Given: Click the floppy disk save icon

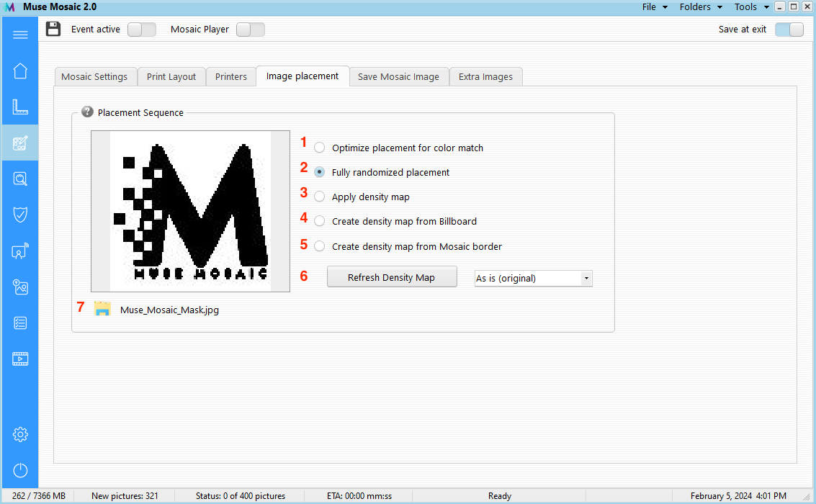Looking at the screenshot, I should pos(53,29).
